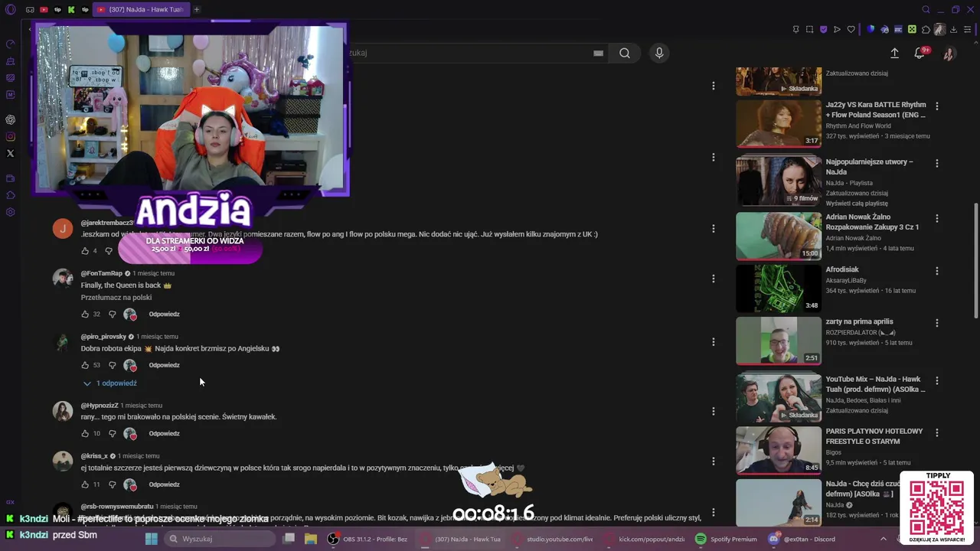The image size is (980, 551).
Task: Click 'Przetłumacz na polski' translate link
Action: tap(116, 298)
